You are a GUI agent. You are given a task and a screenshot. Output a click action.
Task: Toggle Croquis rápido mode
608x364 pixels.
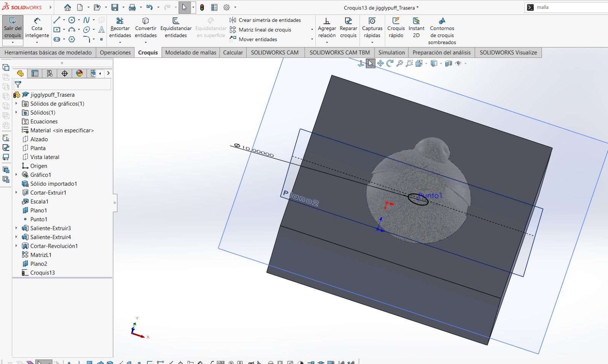click(x=396, y=28)
